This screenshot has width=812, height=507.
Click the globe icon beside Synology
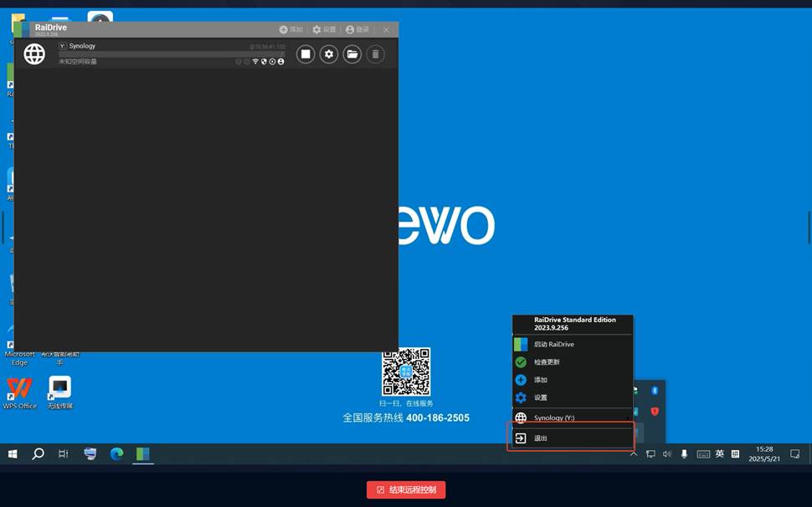34,54
